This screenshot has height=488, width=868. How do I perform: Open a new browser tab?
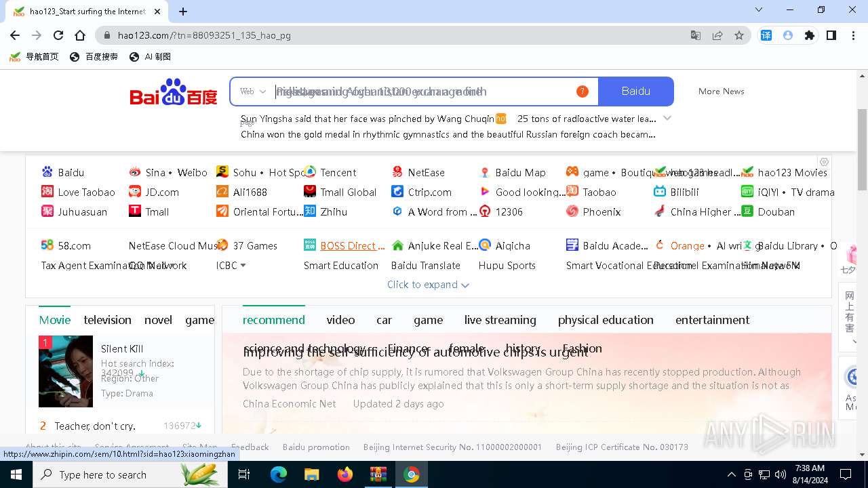[x=183, y=12]
